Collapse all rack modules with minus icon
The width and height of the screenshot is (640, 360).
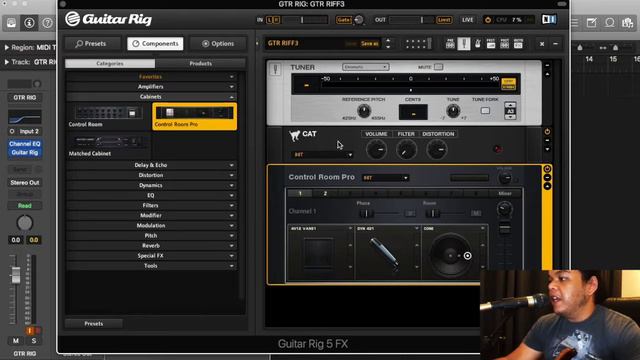click(x=556, y=44)
